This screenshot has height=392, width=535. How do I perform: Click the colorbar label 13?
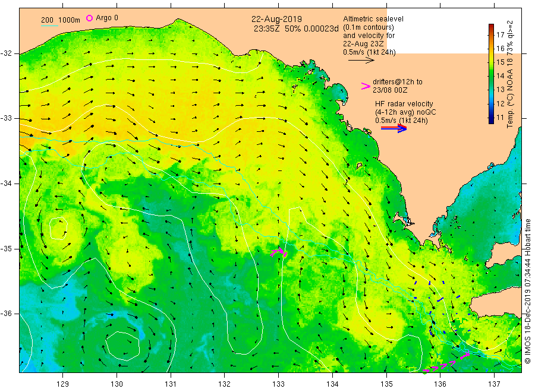pos(500,90)
